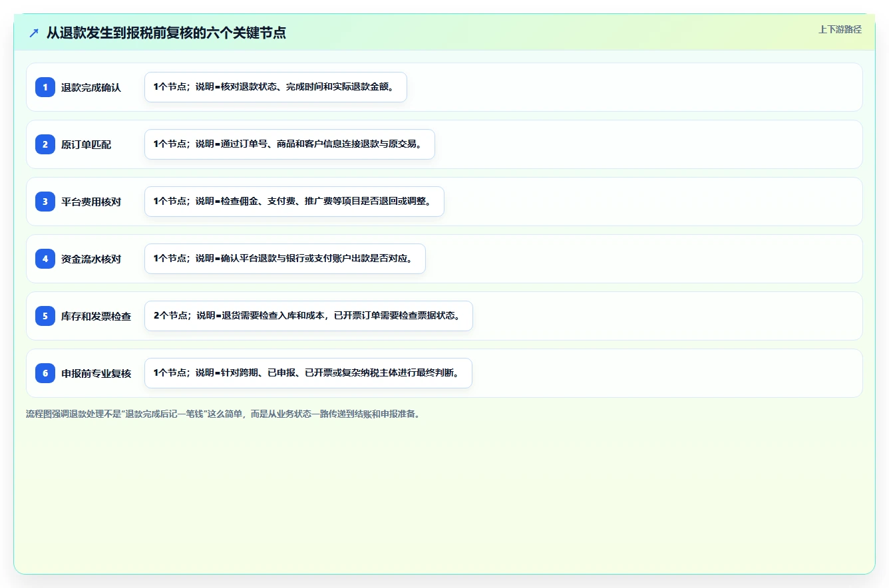Image resolution: width=889 pixels, height=588 pixels.
Task: Click the description 核对退款状态、完成时间和实际退款金额
Action: [x=275, y=87]
